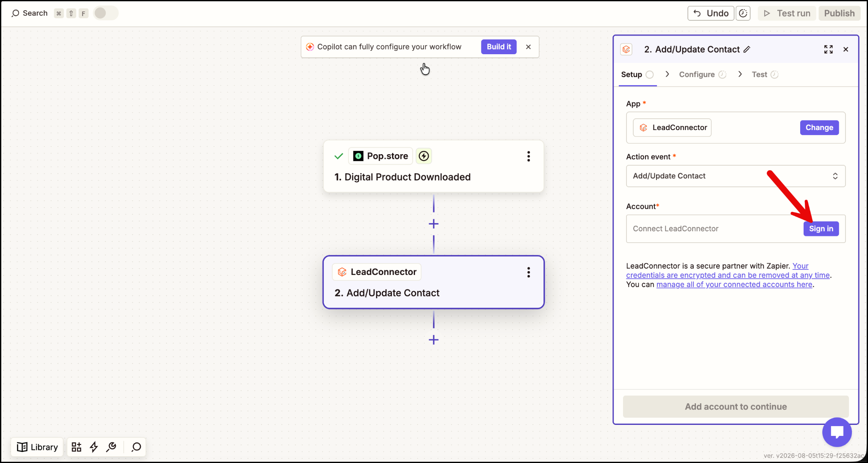Click the LeadConnector app chip

(x=672, y=128)
